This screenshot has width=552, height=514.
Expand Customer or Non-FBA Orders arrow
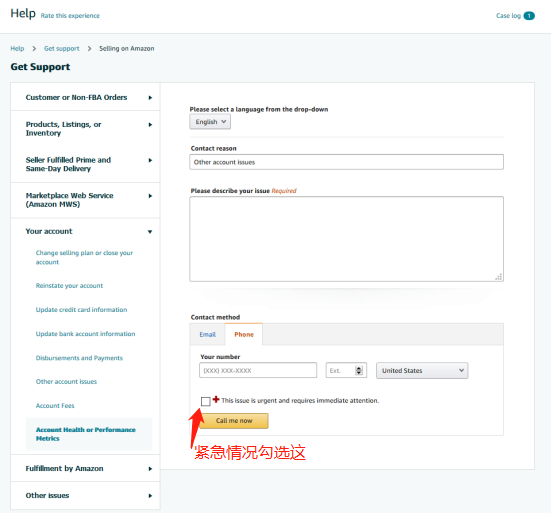pyautogui.click(x=150, y=98)
